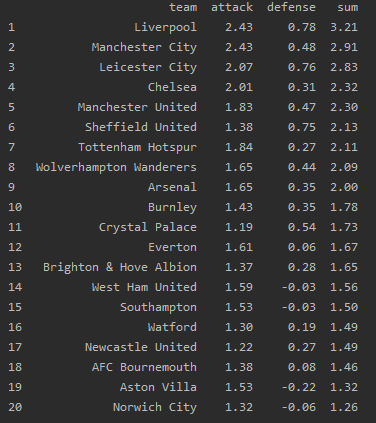The image size is (376, 423).
Task: Click Arsenal's sum value 2.00
Action: tap(344, 187)
